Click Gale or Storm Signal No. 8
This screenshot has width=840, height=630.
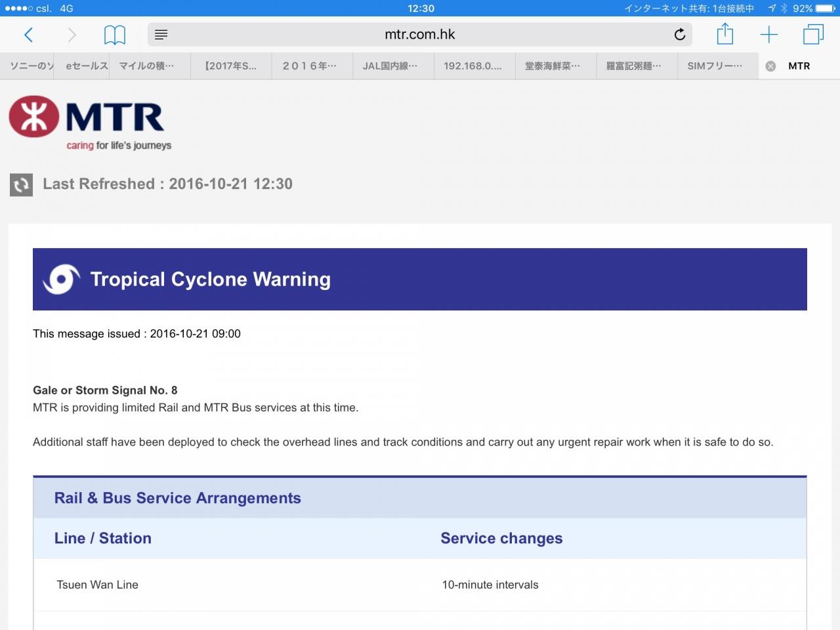[105, 390]
